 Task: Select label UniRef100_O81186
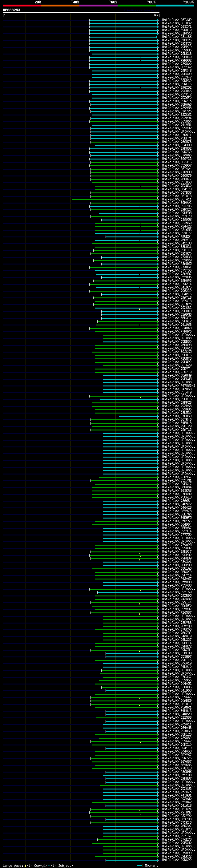tap(177, 37)
